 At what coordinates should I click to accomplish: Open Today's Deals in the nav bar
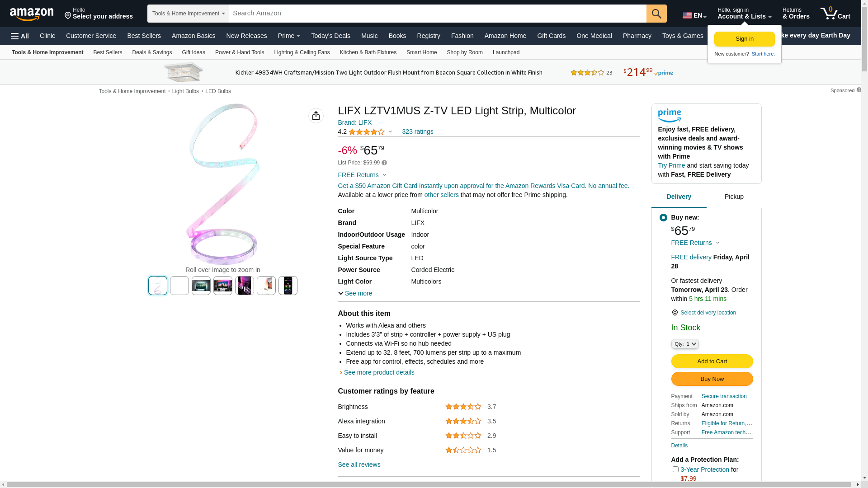click(x=330, y=36)
